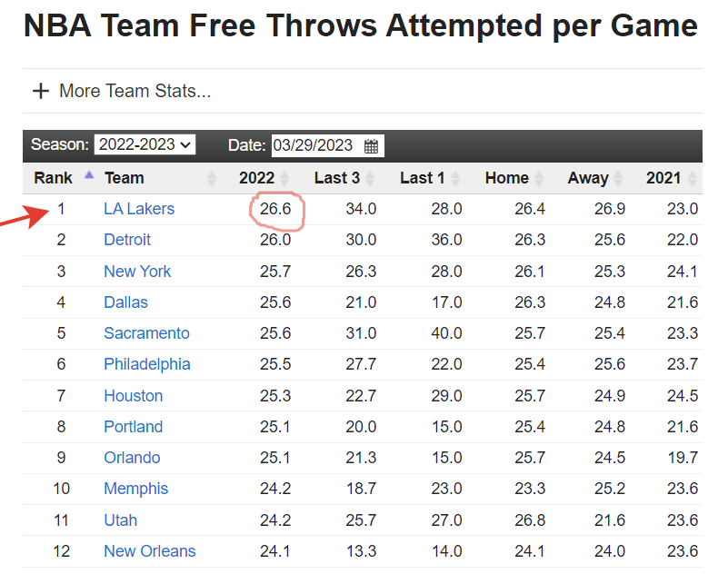Click the sort arrows beside Home header

(x=539, y=178)
